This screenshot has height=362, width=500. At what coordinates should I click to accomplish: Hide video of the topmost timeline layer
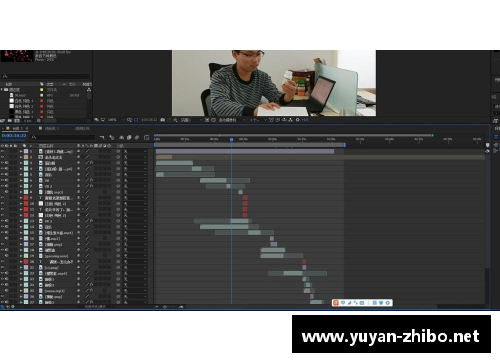click(x=2, y=151)
